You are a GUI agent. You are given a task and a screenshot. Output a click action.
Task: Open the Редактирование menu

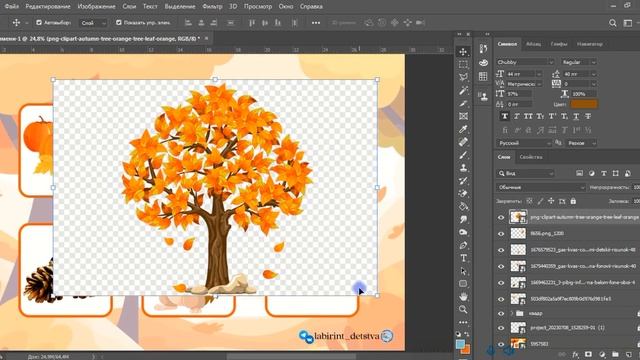[x=48, y=7]
